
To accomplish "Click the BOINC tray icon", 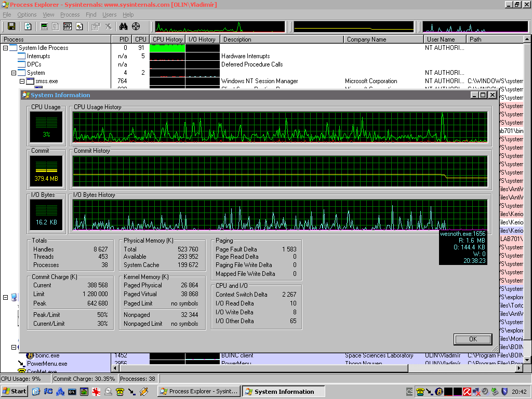I will [438, 392].
